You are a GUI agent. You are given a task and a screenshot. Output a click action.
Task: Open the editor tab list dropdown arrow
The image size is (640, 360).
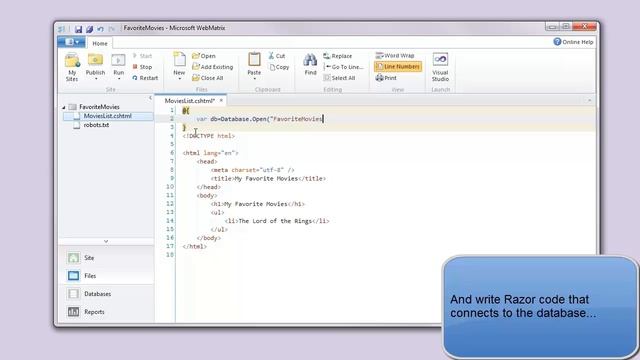[x=589, y=100]
